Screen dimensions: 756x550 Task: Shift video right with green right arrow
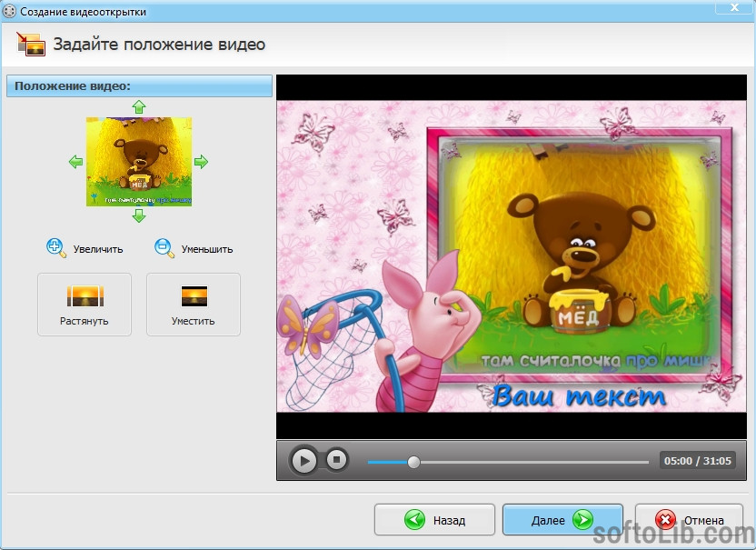tap(201, 162)
